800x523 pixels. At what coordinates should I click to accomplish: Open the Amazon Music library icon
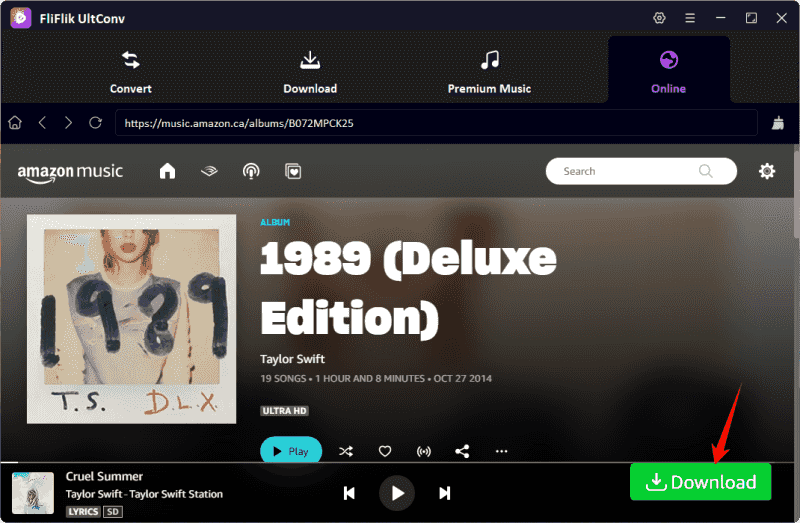[293, 171]
